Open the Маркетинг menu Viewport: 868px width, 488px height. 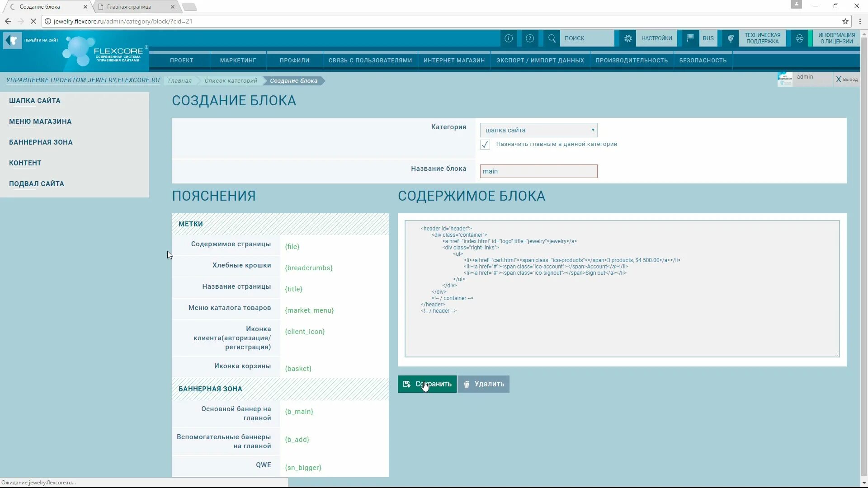[238, 61]
